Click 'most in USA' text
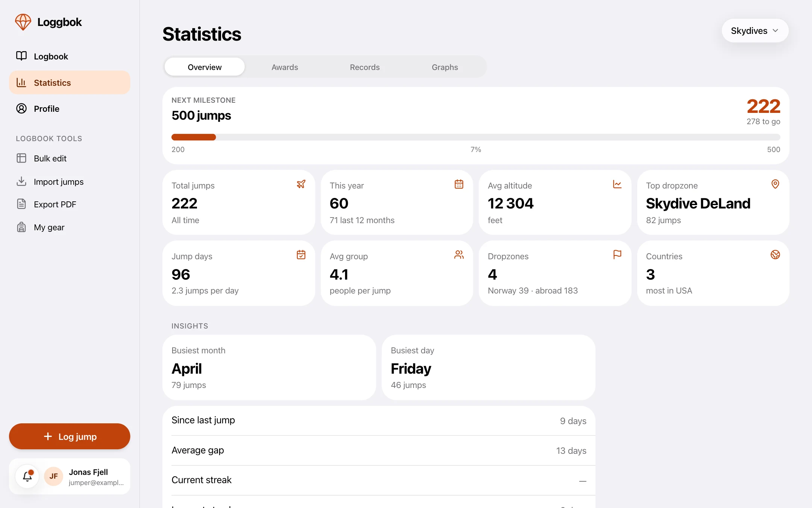The height and width of the screenshot is (508, 812). (x=669, y=291)
